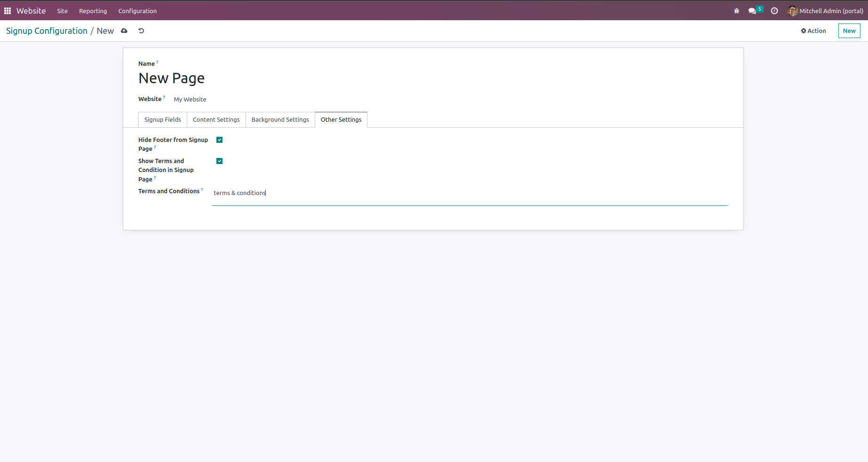Uncheck Show Terms and Condition checkbox
The image size is (868, 462).
pyautogui.click(x=219, y=161)
